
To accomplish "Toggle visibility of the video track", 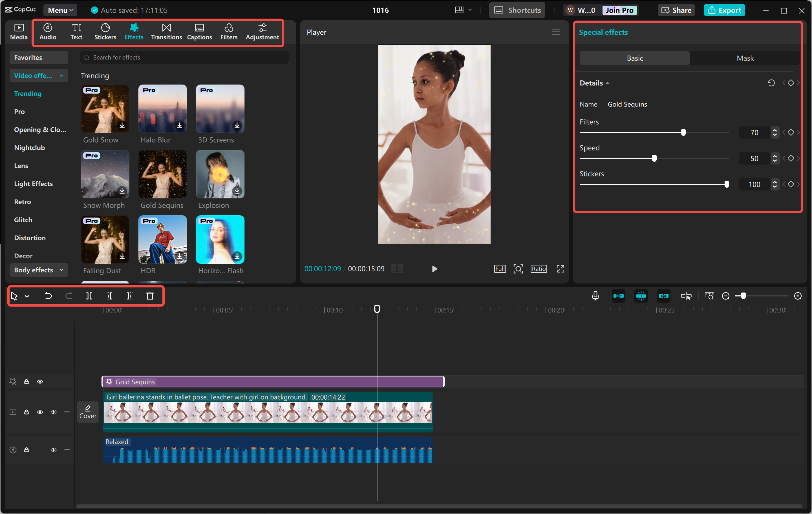I will tap(40, 412).
